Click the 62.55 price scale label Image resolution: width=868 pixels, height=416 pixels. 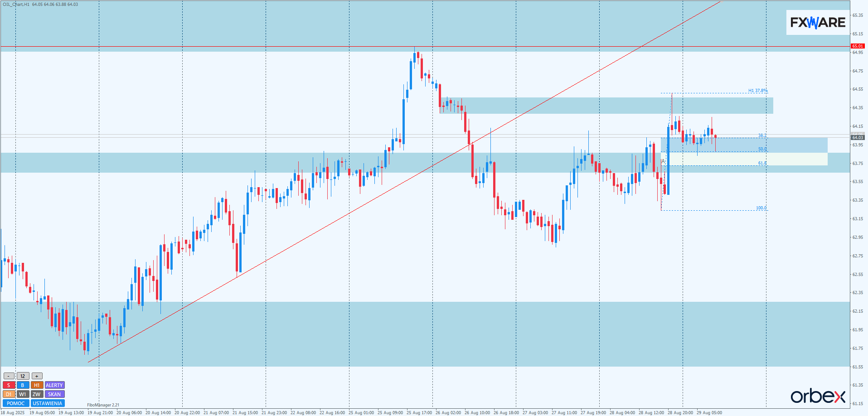coord(858,274)
